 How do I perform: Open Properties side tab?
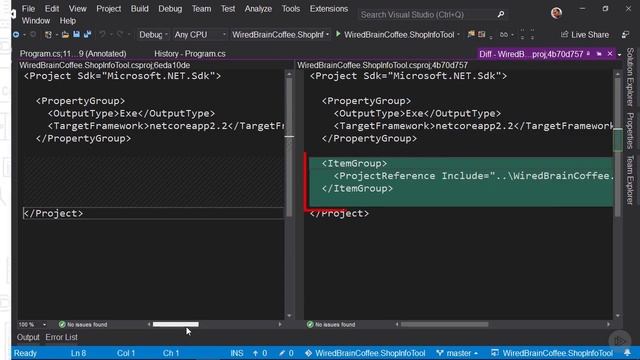click(x=630, y=131)
